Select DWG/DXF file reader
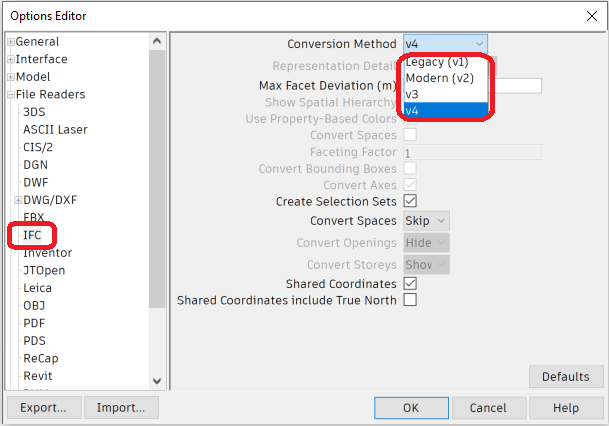This screenshot has width=609, height=426. (x=50, y=200)
